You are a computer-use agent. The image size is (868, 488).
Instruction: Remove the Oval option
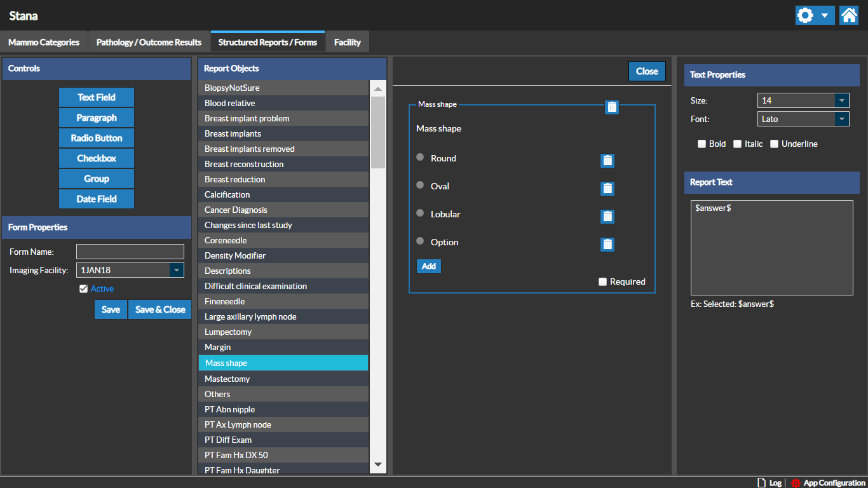point(607,188)
